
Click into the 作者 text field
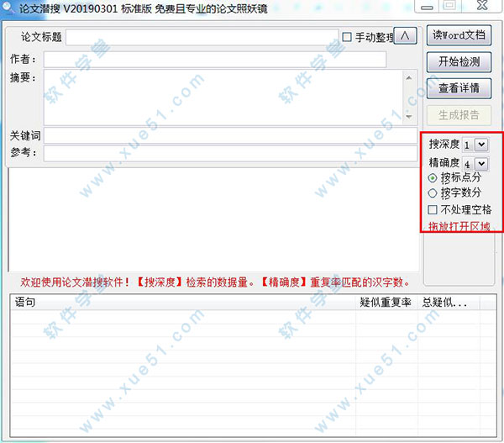pyautogui.click(x=215, y=60)
